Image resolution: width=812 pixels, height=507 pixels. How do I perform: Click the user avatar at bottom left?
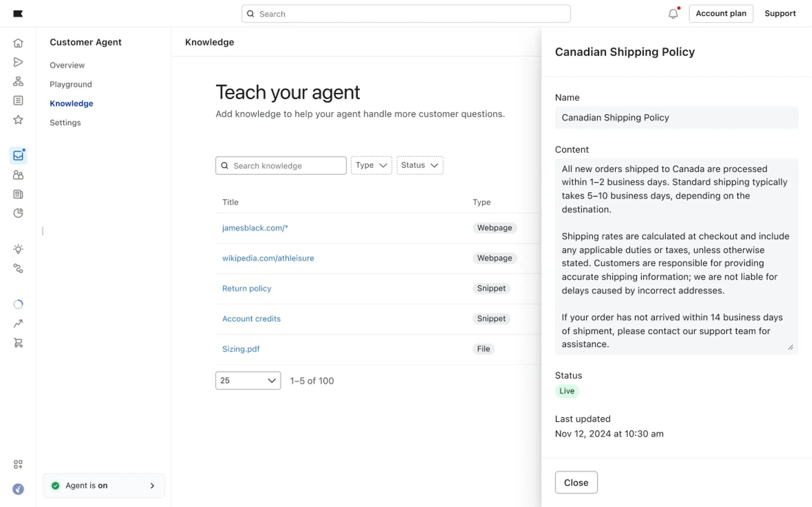tap(18, 489)
